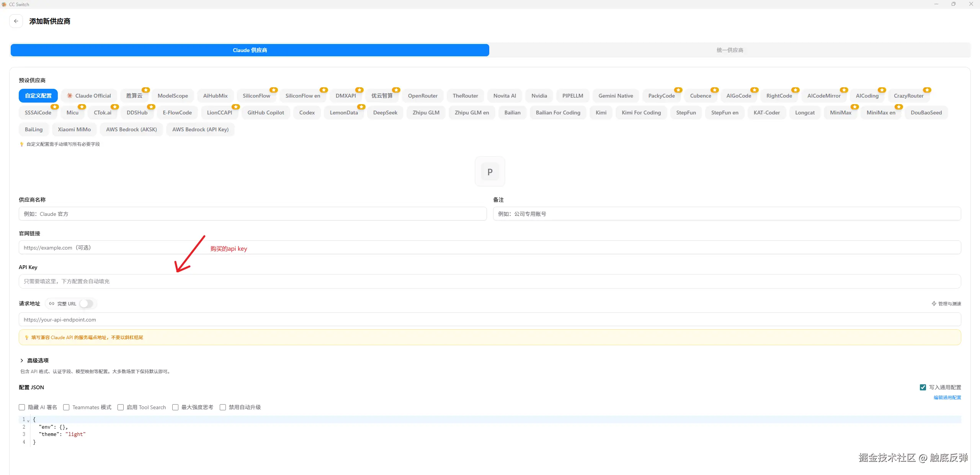Switch to 统一供应商 tab
The image size is (980, 475).
pos(730,50)
